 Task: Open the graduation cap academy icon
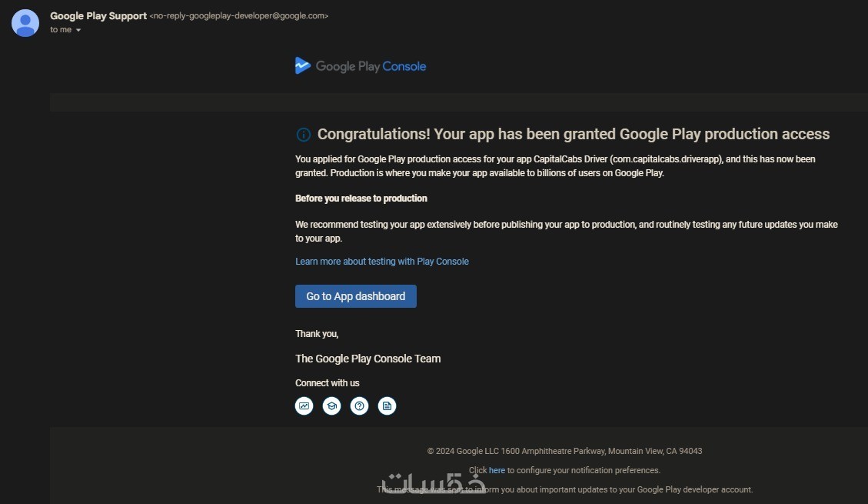[331, 406]
